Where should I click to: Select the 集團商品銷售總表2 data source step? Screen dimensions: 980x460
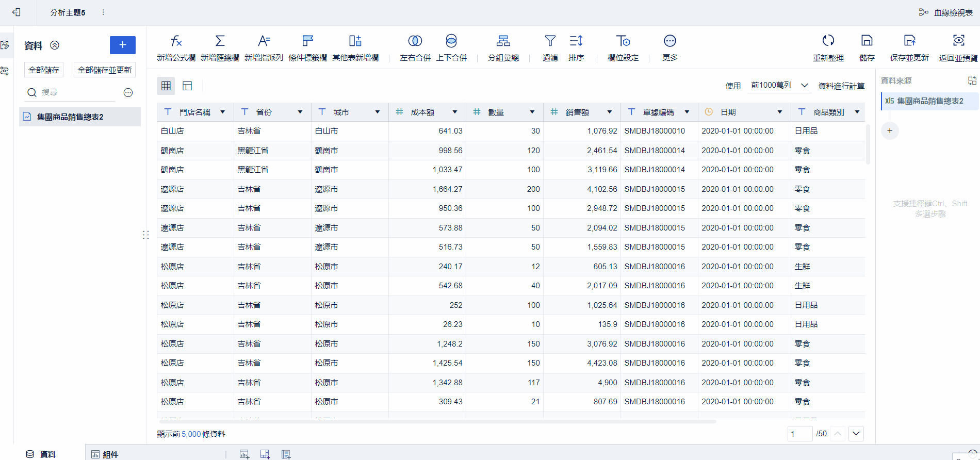pyautogui.click(x=930, y=101)
